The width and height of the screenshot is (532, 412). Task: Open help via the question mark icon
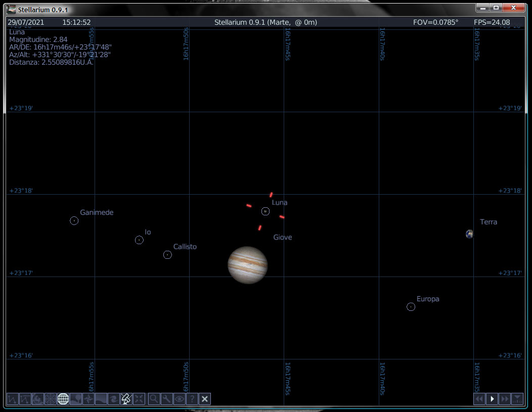[192, 399]
